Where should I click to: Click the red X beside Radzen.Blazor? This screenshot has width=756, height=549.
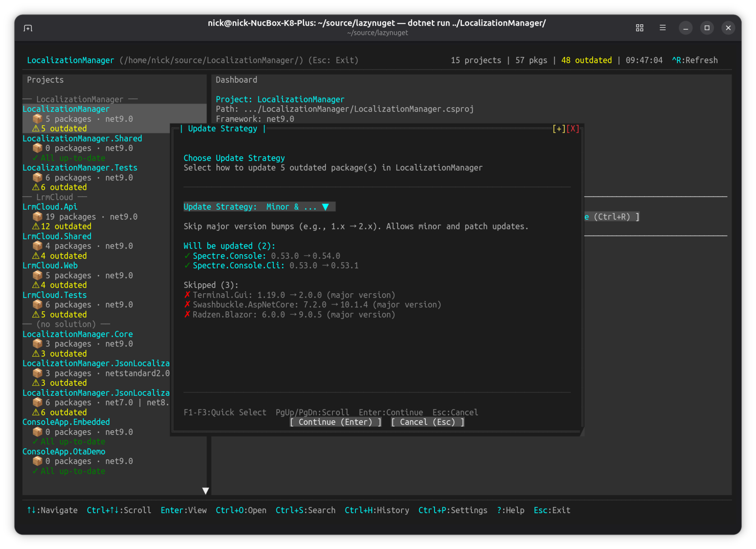(x=187, y=314)
